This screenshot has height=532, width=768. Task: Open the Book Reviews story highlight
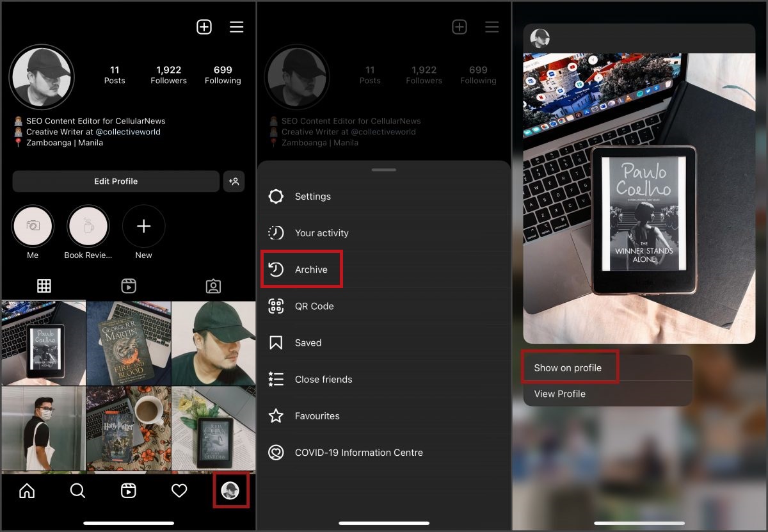coord(88,227)
